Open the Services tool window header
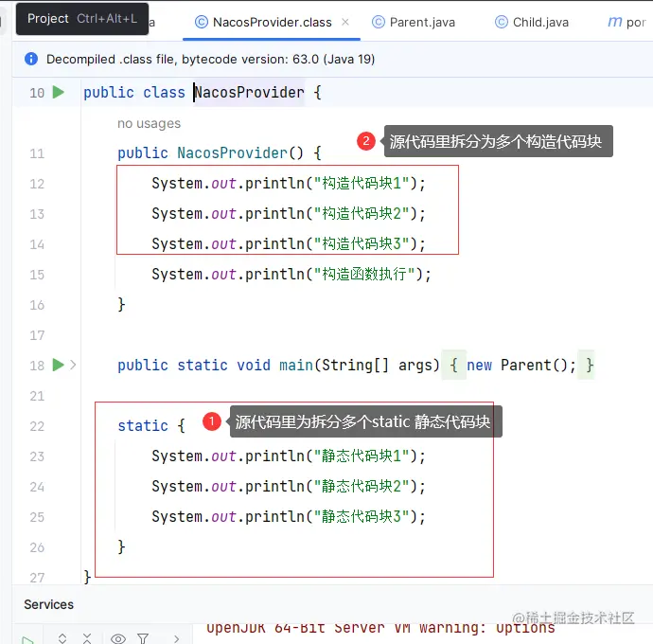Viewport: 653px width, 644px height. pyautogui.click(x=48, y=604)
